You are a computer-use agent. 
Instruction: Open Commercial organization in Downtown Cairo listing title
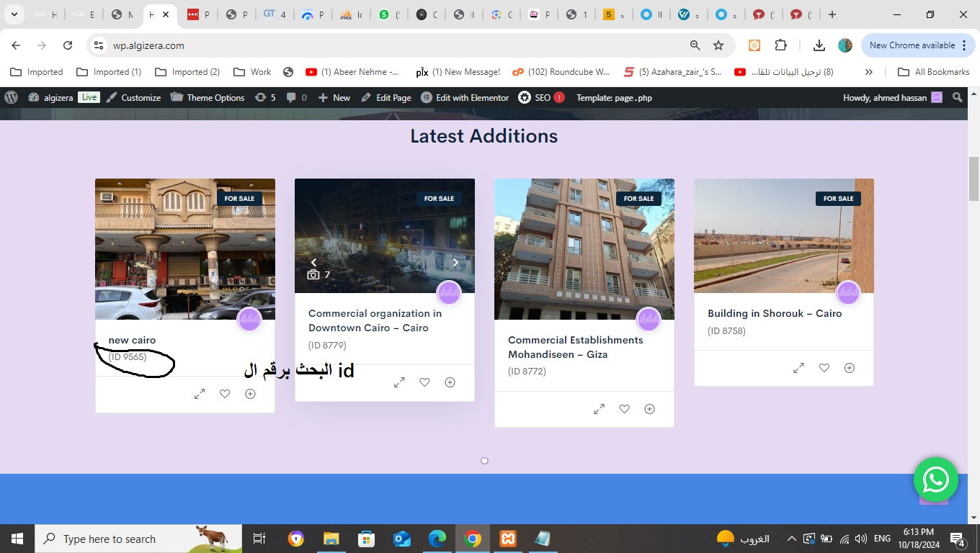[375, 320]
